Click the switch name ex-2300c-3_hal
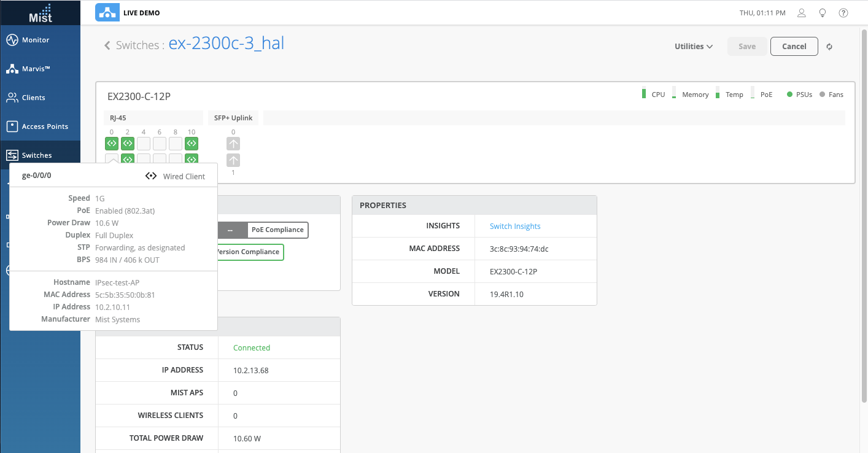868x453 pixels. tap(227, 44)
